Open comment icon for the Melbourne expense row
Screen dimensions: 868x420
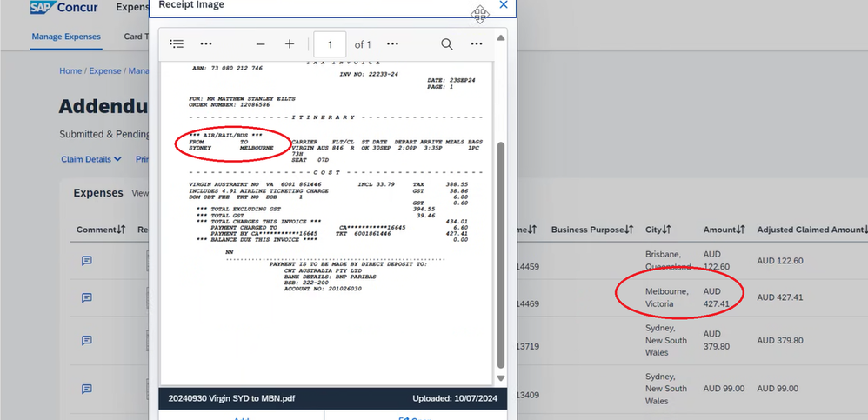tap(87, 297)
